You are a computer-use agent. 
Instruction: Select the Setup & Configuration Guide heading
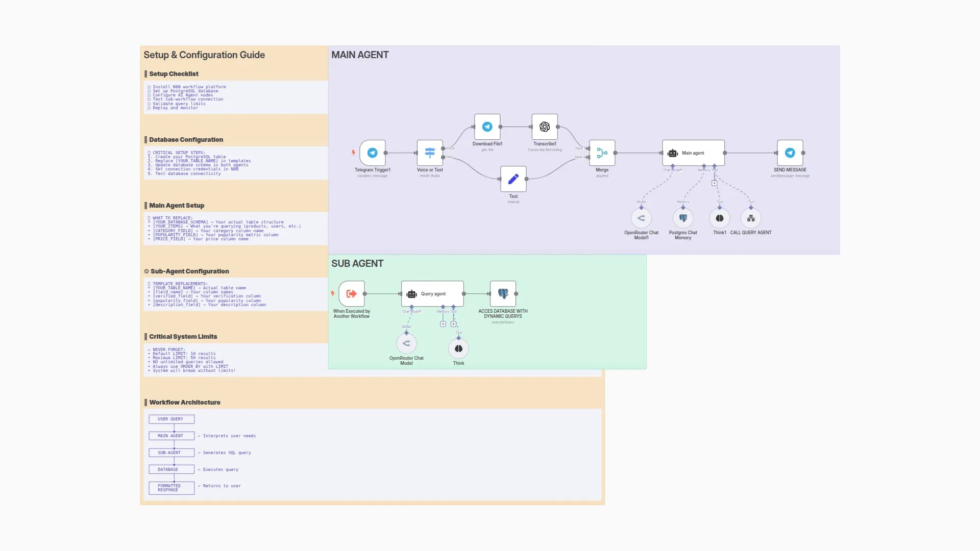[x=204, y=55]
